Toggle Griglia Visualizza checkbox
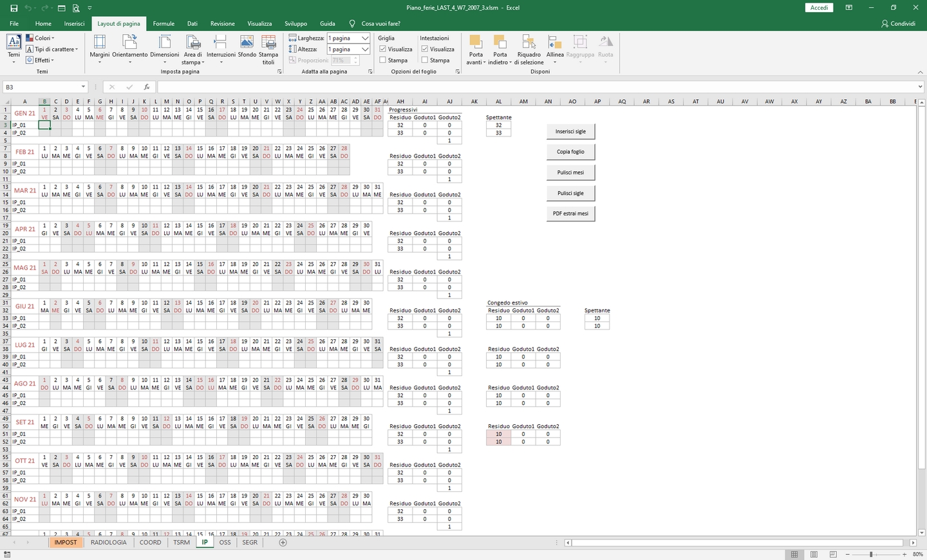The height and width of the screenshot is (560, 927). coord(383,49)
